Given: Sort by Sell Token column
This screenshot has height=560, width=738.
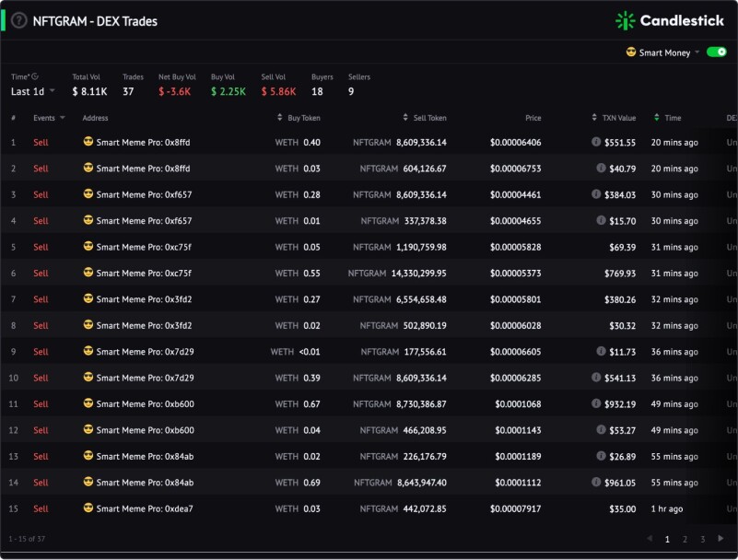Looking at the screenshot, I should tap(425, 118).
